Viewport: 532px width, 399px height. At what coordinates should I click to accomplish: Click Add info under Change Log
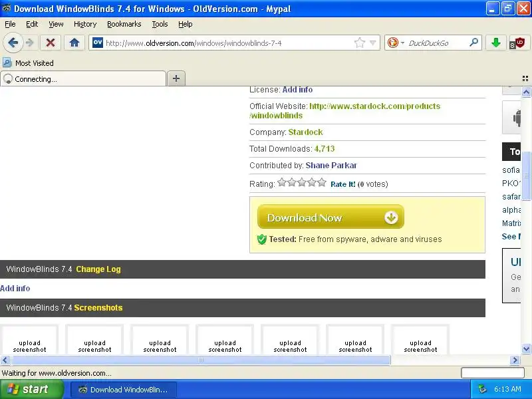[x=15, y=289]
